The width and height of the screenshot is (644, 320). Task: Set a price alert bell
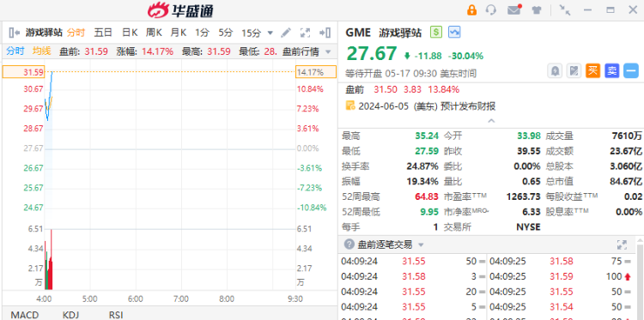pyautogui.click(x=555, y=71)
